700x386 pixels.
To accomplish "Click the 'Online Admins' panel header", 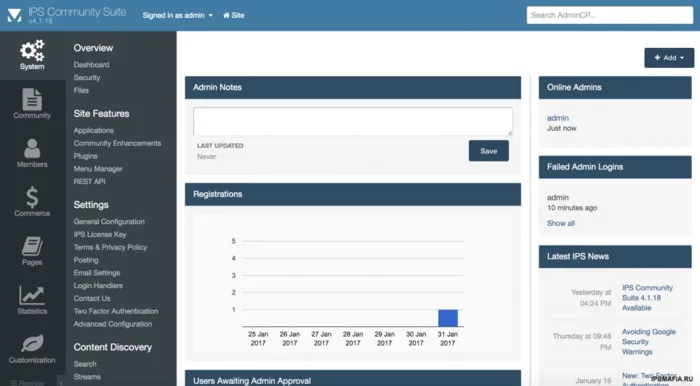I will (615, 87).
